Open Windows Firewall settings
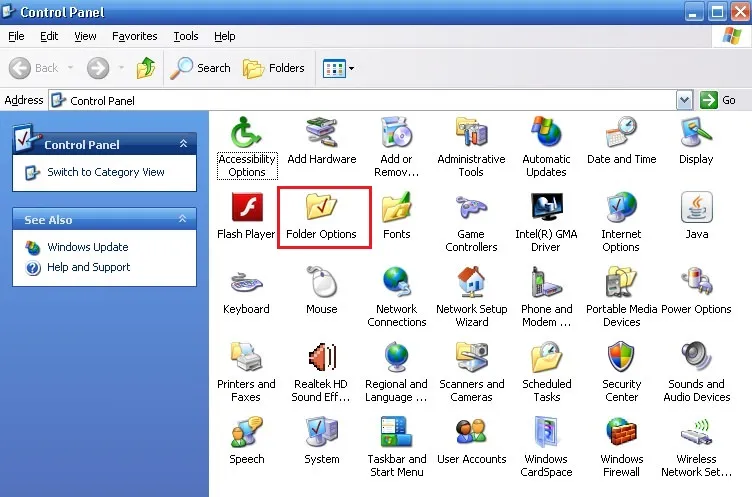The height and width of the screenshot is (497, 752). pyautogui.click(x=621, y=447)
